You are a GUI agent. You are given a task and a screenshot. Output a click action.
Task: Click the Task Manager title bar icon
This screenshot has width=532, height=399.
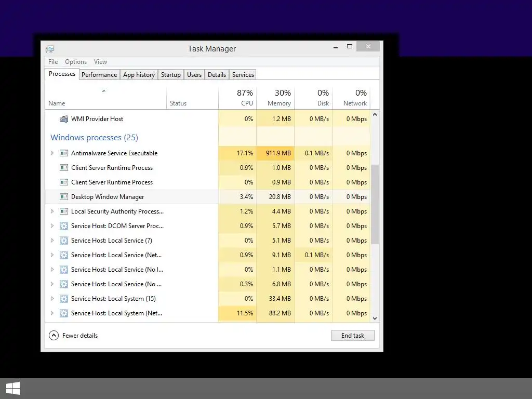click(x=50, y=49)
